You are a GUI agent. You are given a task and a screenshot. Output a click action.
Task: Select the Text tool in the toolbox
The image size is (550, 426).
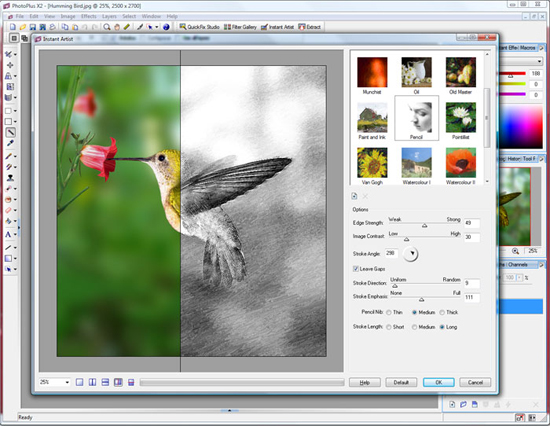click(x=8, y=235)
